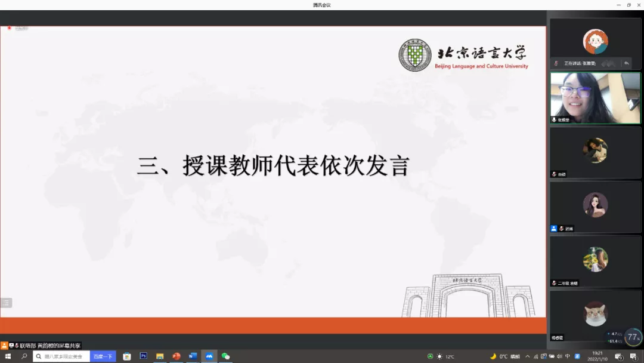
Task: Click the 百度一下 search button
Action: (x=103, y=356)
